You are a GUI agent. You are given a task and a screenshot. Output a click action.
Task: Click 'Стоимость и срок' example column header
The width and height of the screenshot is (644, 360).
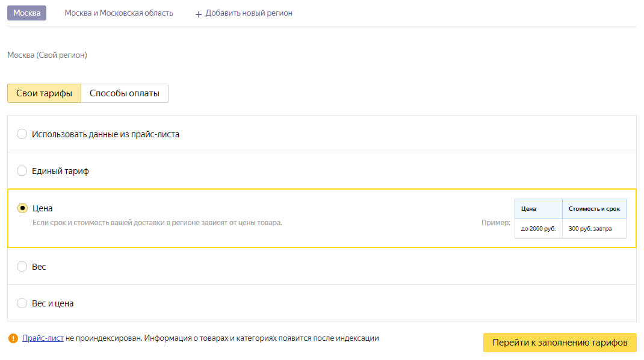(594, 209)
